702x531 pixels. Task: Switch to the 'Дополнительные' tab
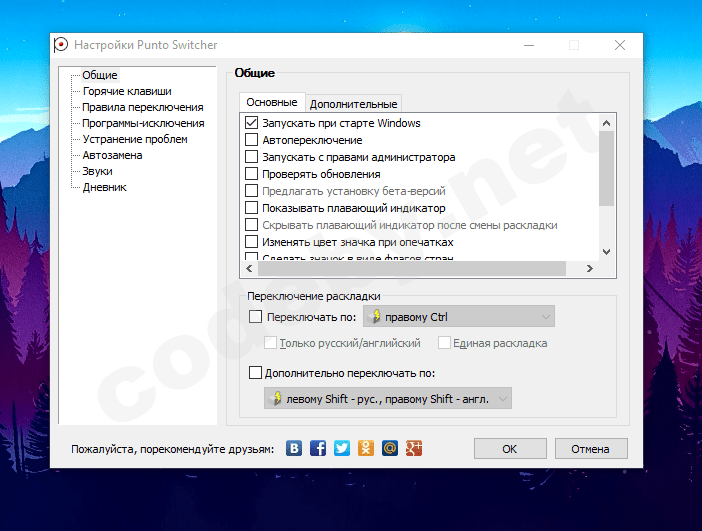353,104
